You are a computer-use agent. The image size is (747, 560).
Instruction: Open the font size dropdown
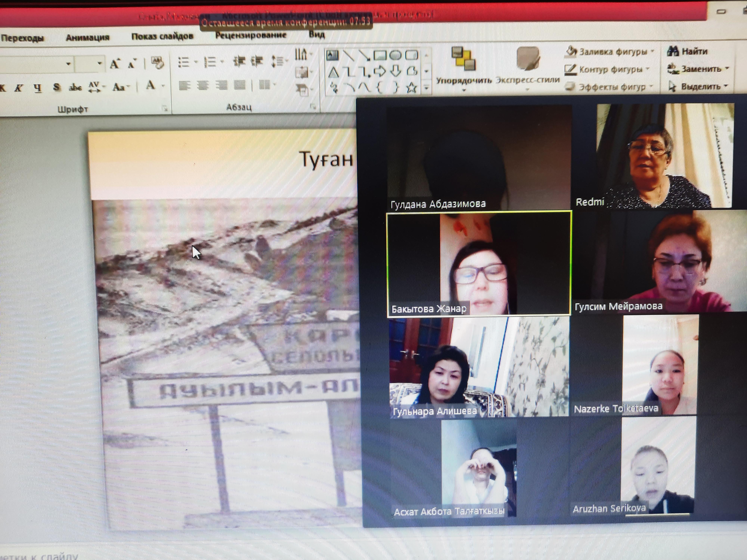pyautogui.click(x=99, y=63)
